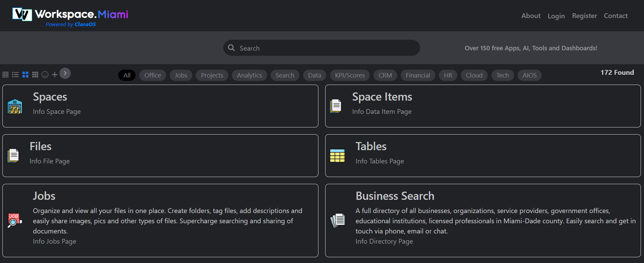Filter apps by Office category
Image resolution: width=644 pixels, height=263 pixels.
pyautogui.click(x=153, y=75)
